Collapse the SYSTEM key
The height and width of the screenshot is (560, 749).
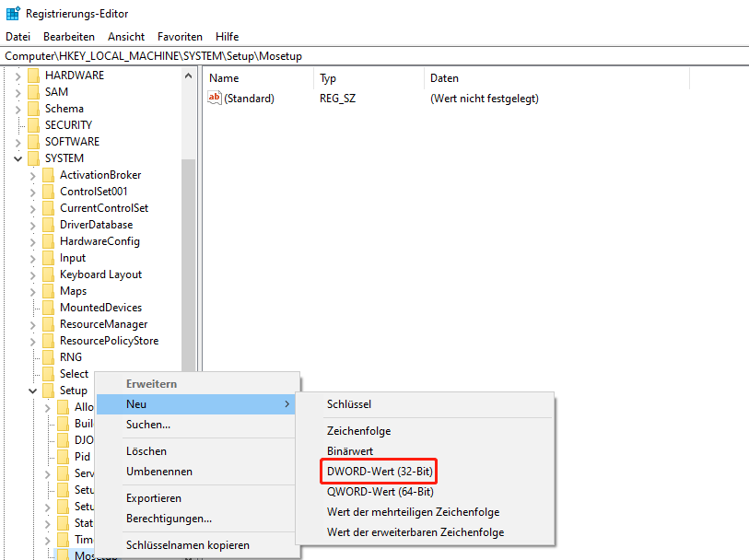(x=18, y=158)
